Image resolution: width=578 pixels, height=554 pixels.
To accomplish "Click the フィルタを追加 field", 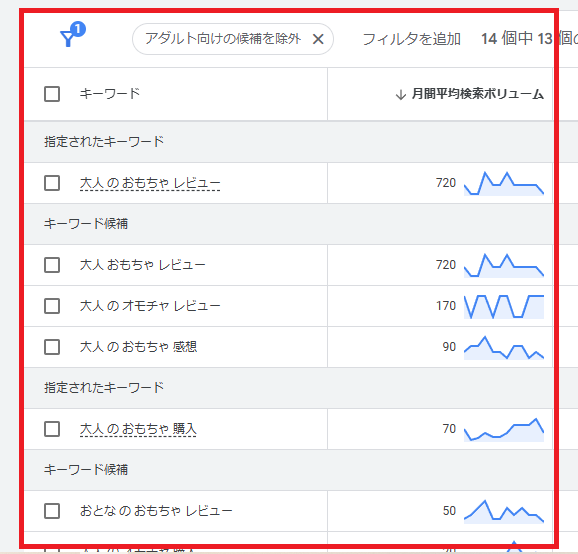I will (411, 39).
